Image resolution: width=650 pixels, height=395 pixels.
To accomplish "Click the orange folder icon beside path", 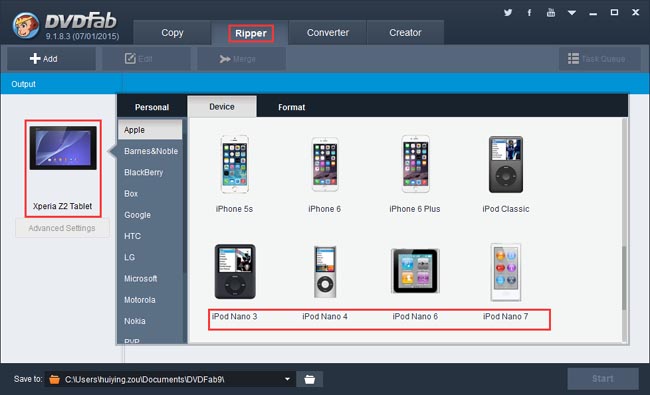I will coord(54,379).
